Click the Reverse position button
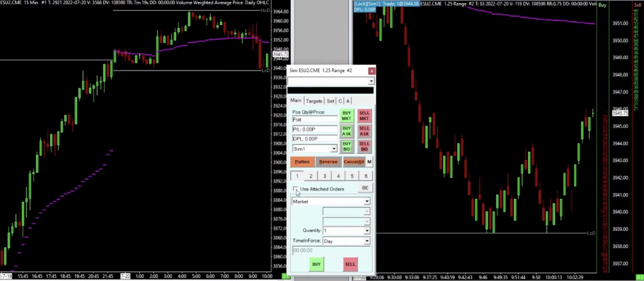Image resolution: width=644 pixels, height=281 pixels. [328, 162]
